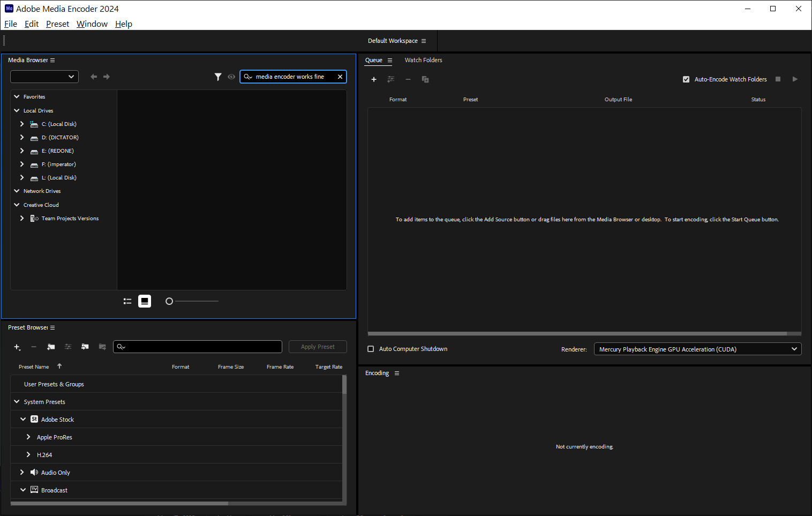Import a preset using the import icon

[x=85, y=347]
